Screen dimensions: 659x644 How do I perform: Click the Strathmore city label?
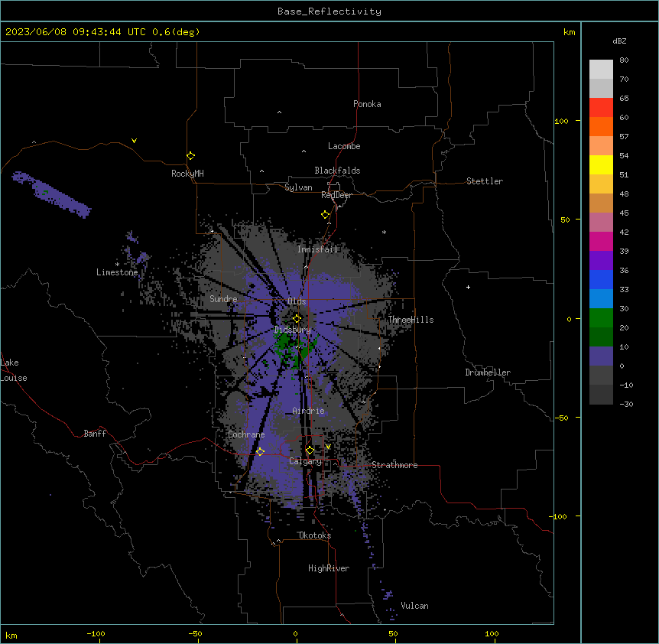394,465
